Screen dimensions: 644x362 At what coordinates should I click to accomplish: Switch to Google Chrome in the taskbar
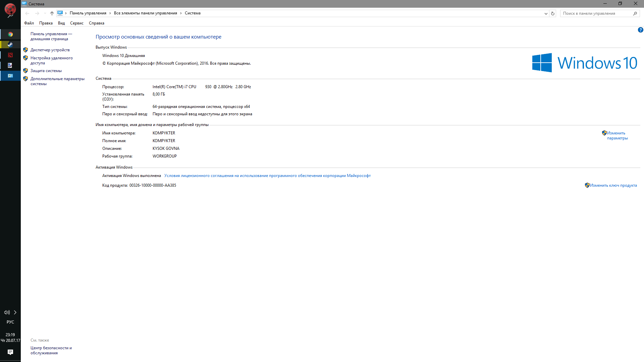(10, 34)
